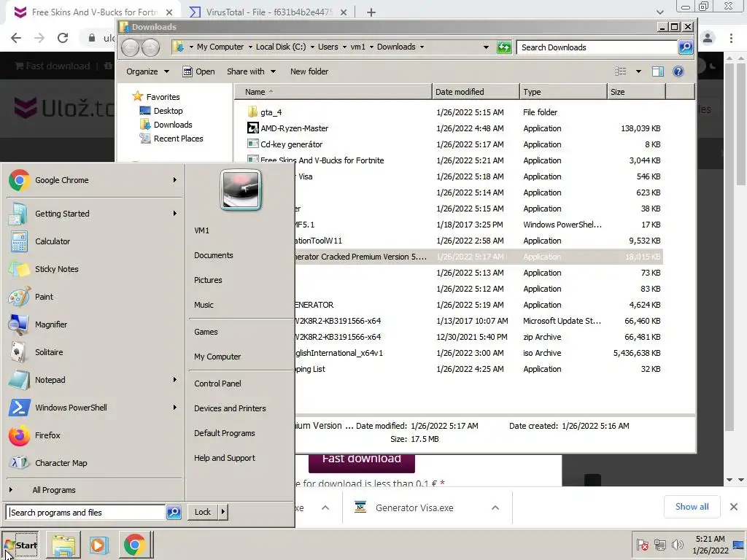The height and width of the screenshot is (560, 747).
Task: Click the search magnifier button in Start menu
Action: [x=174, y=513]
